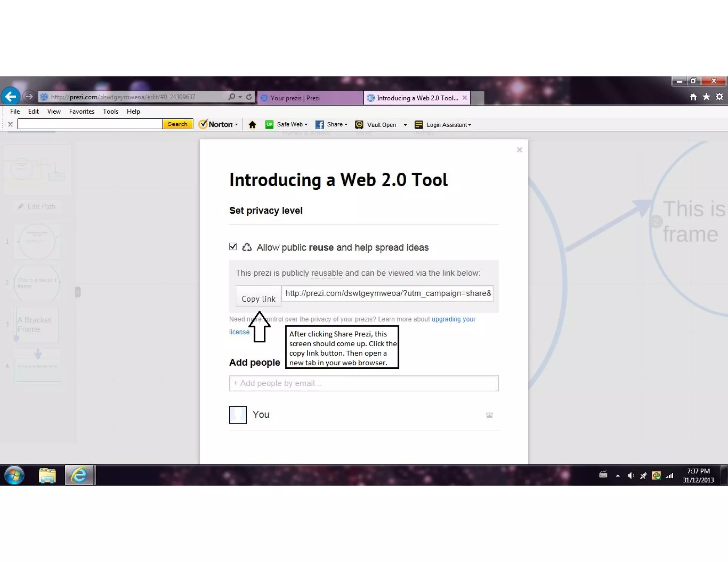Uncheck Allow public reuse checkbox
Image resolution: width=728 pixels, height=562 pixels.
233,247
